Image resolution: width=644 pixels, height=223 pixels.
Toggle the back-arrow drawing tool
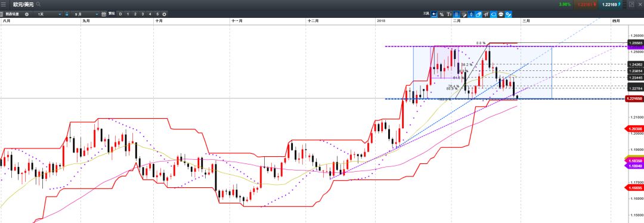[434, 14]
